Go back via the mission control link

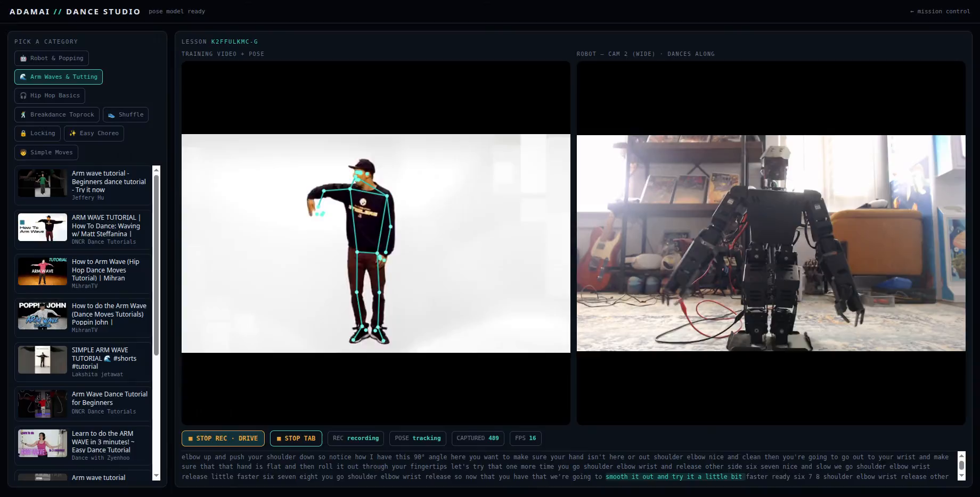[x=940, y=11]
